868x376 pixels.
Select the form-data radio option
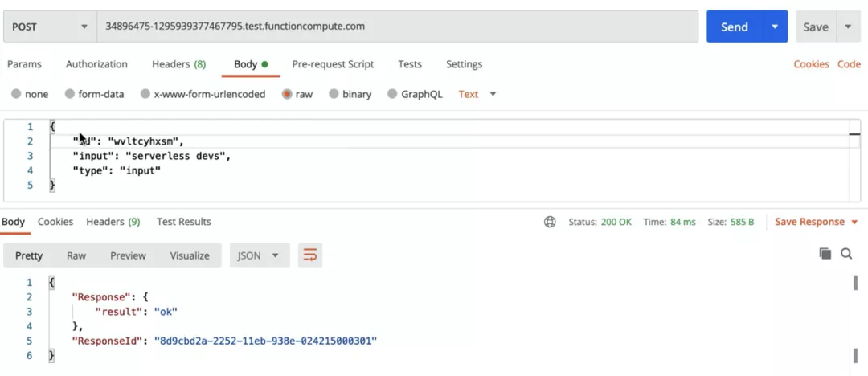pos(70,94)
